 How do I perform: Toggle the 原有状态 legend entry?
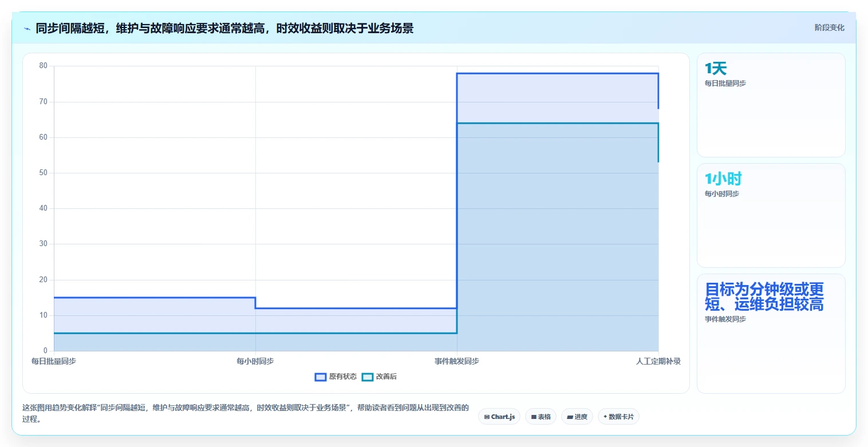(336, 377)
